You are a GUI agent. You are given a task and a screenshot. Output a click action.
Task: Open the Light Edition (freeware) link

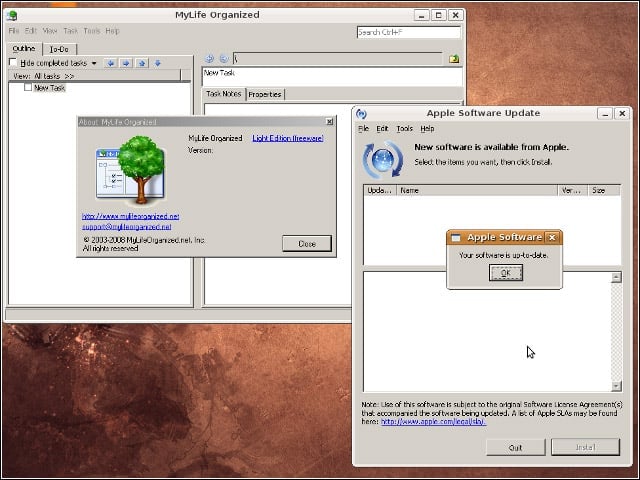288,138
